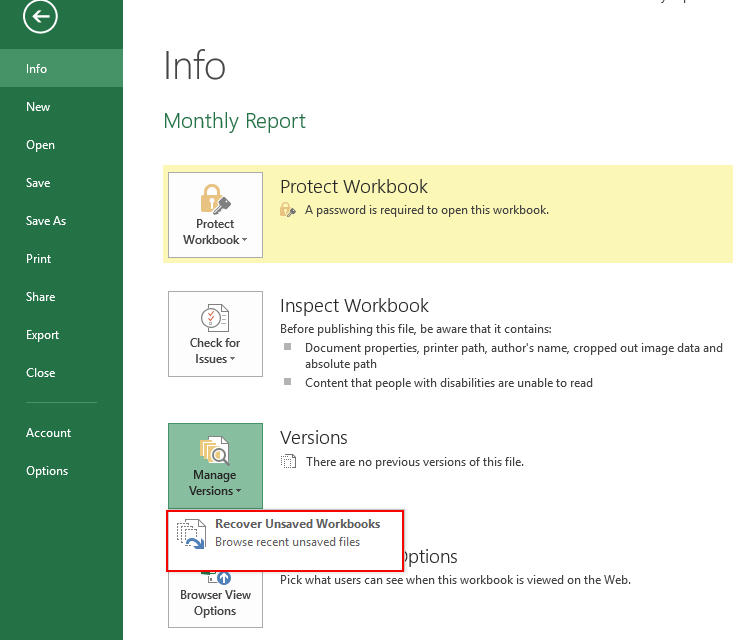
Task: Click the Check for Issues icon
Action: point(215,317)
